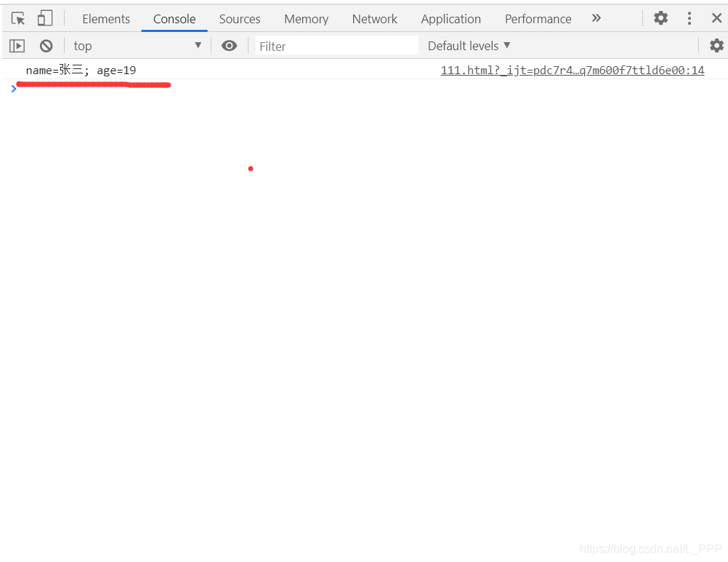The height and width of the screenshot is (562, 728).
Task: Open the Network tab
Action: 375,19
